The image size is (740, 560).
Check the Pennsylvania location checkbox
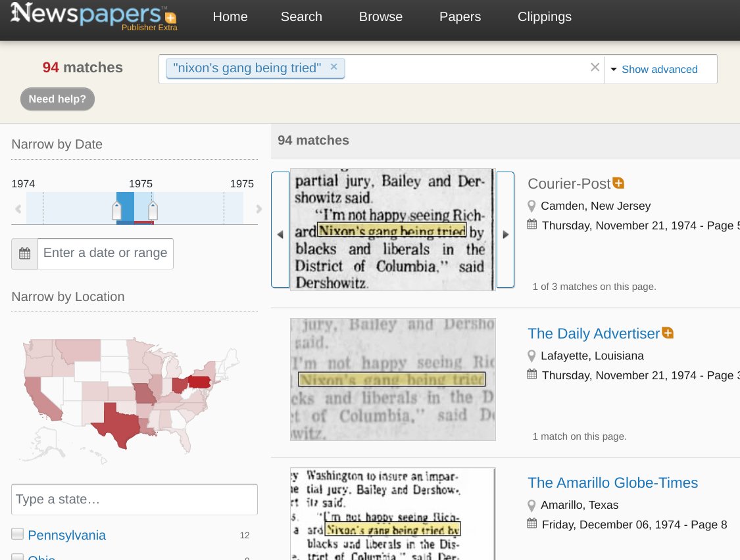(x=18, y=534)
